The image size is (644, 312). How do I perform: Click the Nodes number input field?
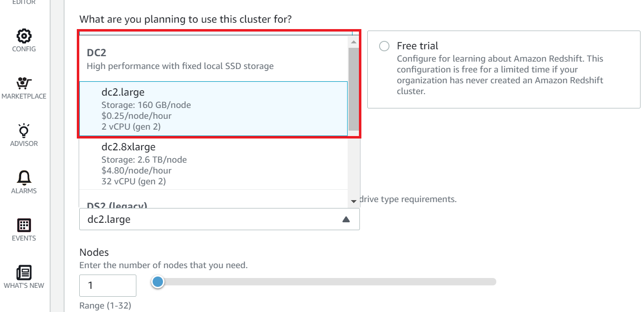pyautogui.click(x=107, y=285)
